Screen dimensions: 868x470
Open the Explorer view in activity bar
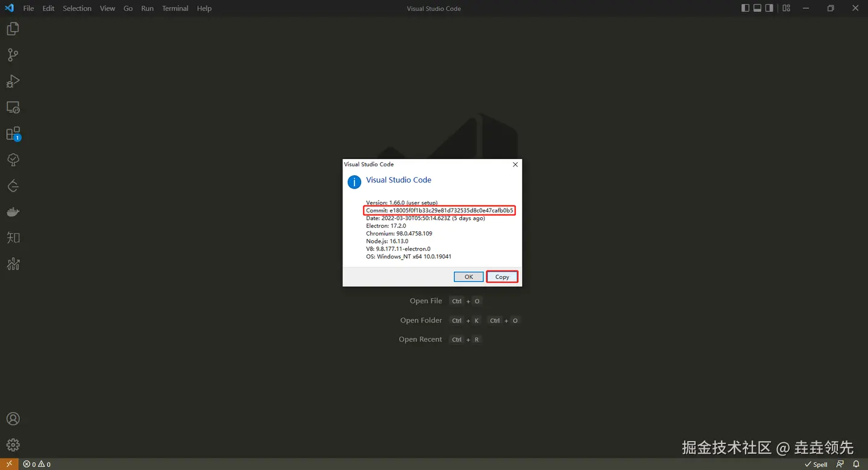click(x=13, y=28)
